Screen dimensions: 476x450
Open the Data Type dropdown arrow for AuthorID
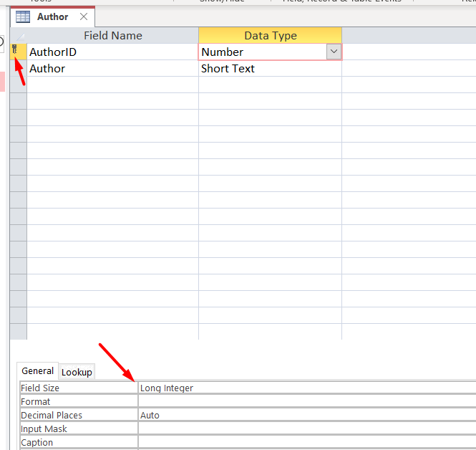point(334,52)
